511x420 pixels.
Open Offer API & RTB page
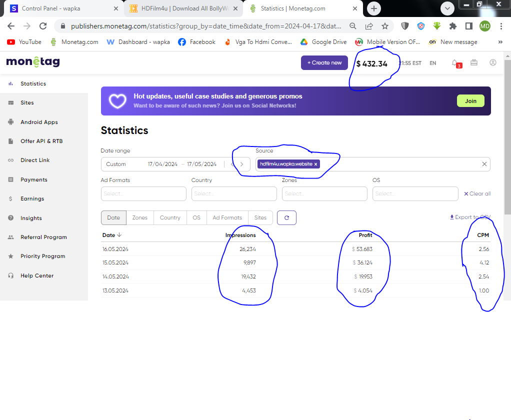[x=41, y=141]
